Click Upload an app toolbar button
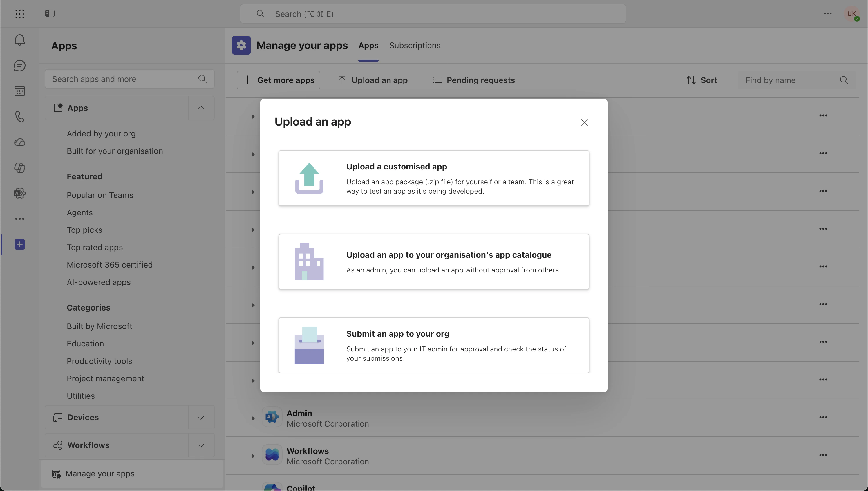 [373, 80]
